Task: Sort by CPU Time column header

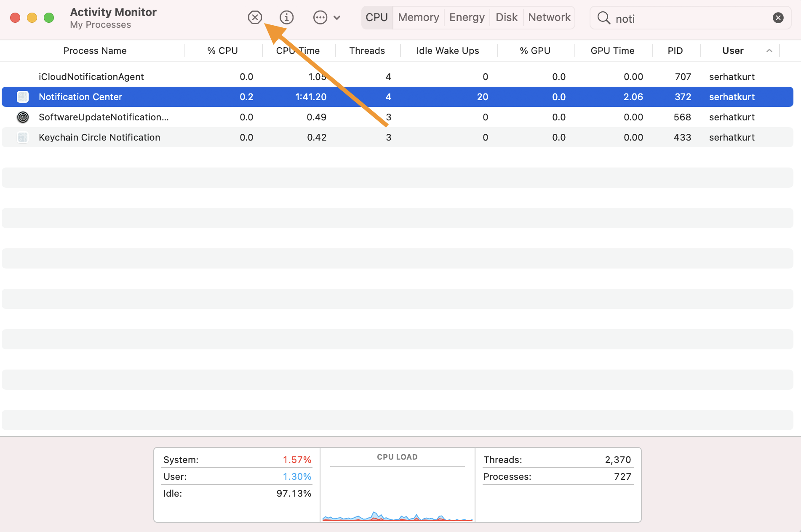Action: point(298,51)
